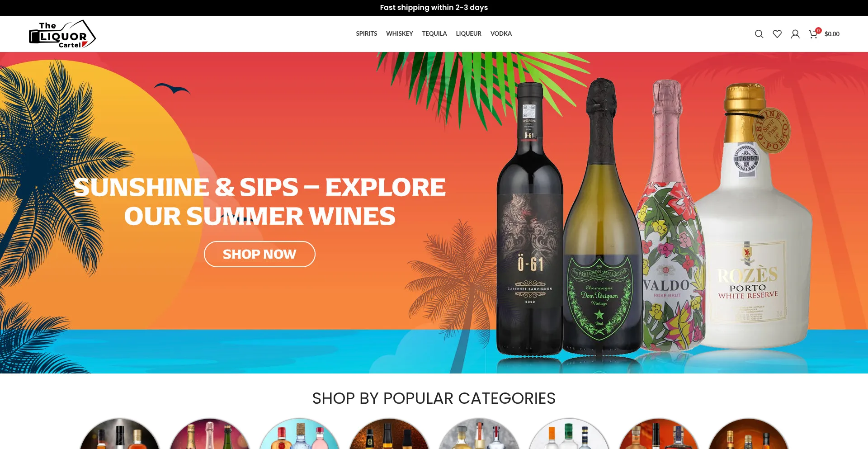The height and width of the screenshot is (449, 868).
Task: Select the first category circle thumbnail
Action: point(120,434)
